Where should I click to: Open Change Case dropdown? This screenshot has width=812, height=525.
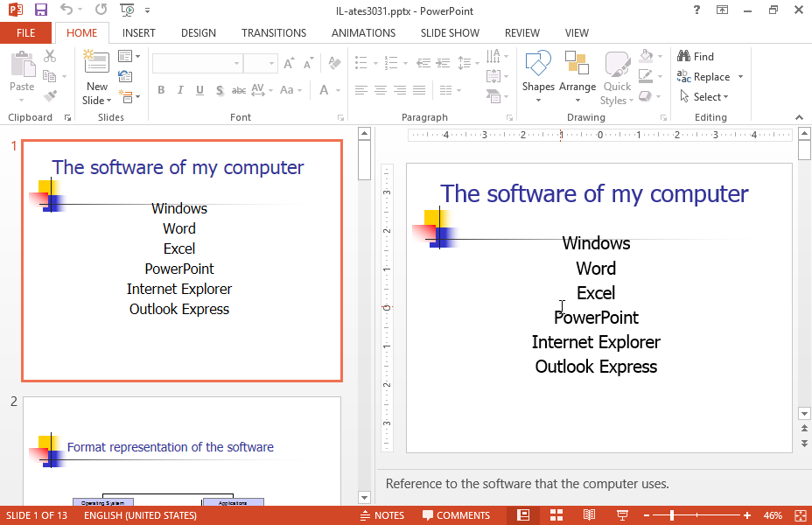coord(290,90)
